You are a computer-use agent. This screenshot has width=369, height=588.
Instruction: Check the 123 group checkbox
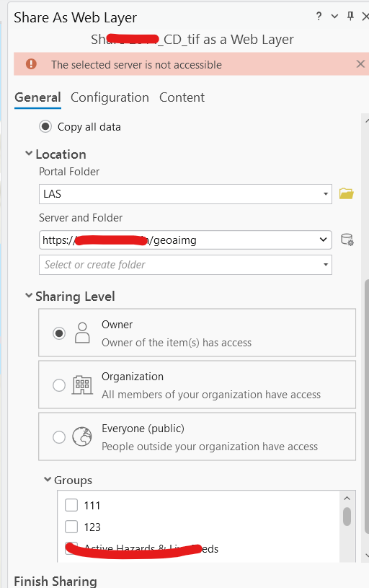tap(71, 527)
